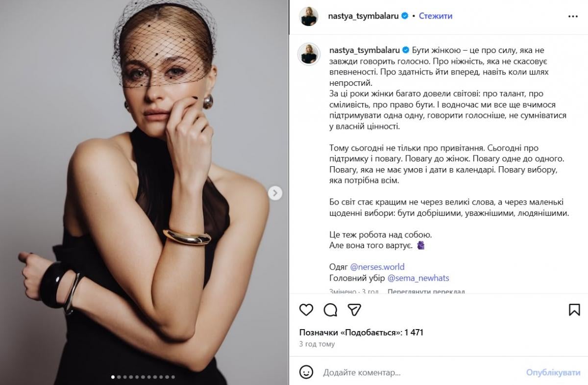588x385 pixels.
Task: View likes list Позначки «Подобається»: 1 471
Action: [x=361, y=333]
